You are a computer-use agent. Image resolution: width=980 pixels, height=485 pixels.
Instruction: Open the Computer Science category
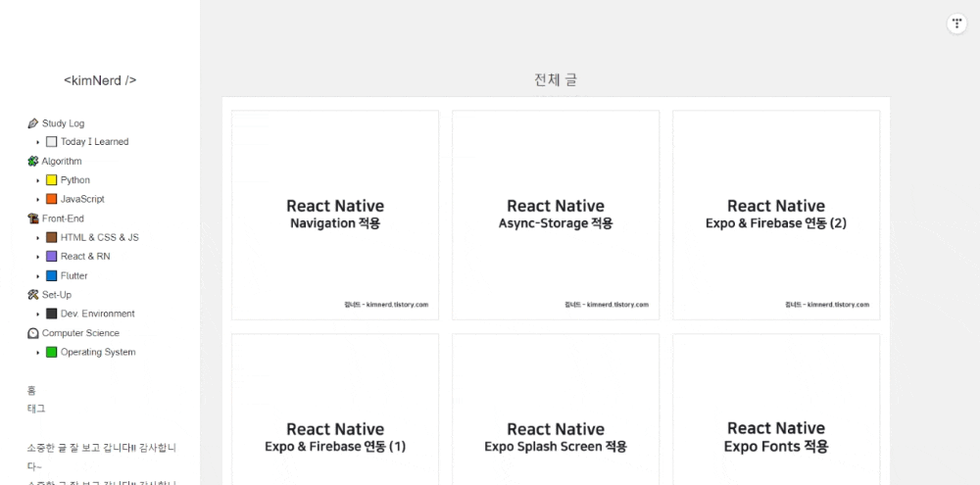click(80, 333)
